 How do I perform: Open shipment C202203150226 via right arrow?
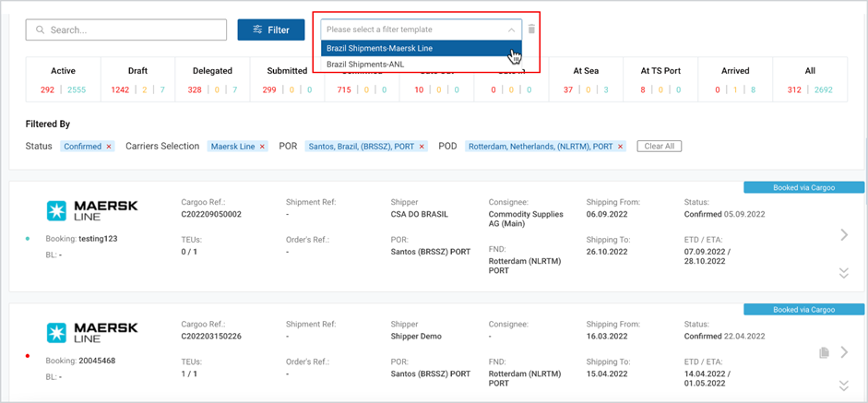tap(844, 351)
